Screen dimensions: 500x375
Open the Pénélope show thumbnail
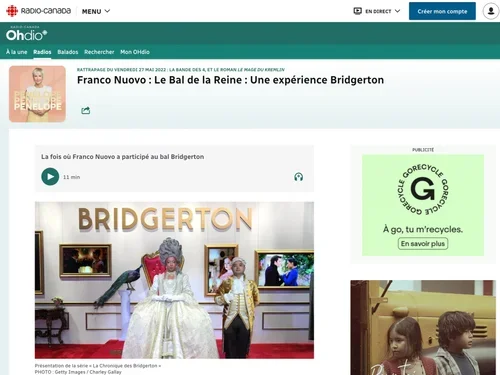[x=37, y=94]
